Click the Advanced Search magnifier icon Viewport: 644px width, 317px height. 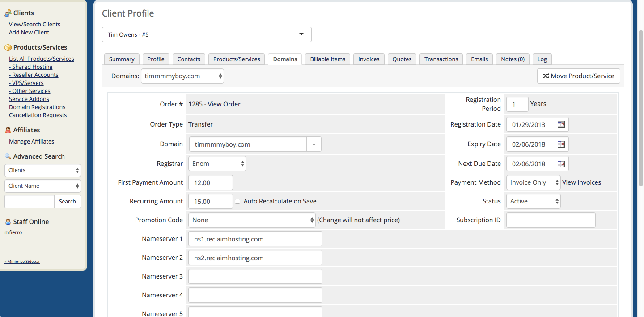(8, 156)
